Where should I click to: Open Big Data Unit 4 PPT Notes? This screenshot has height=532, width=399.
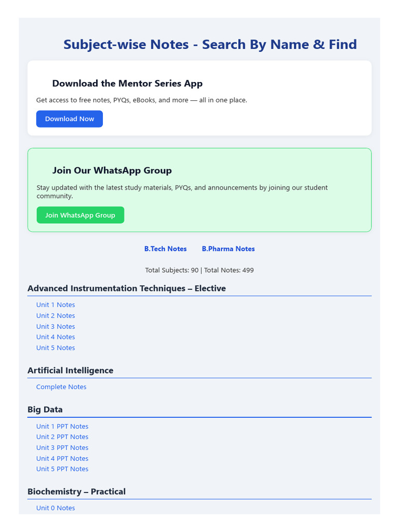[62, 459]
